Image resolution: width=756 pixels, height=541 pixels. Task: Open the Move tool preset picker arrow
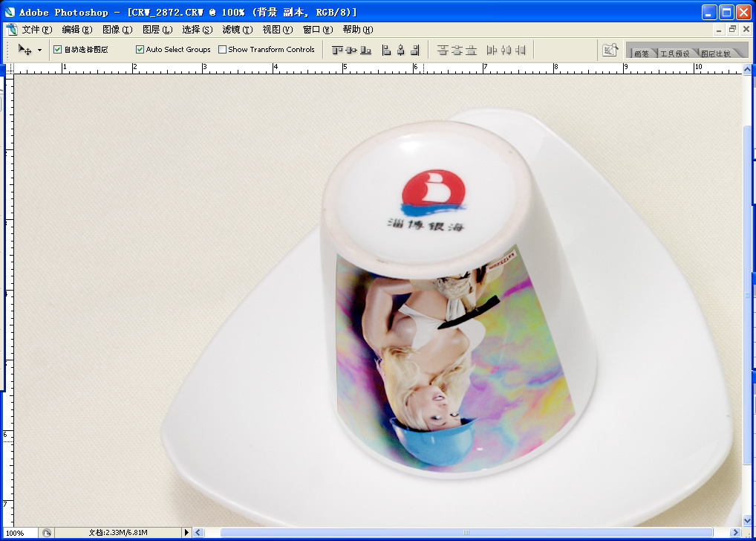pos(39,51)
